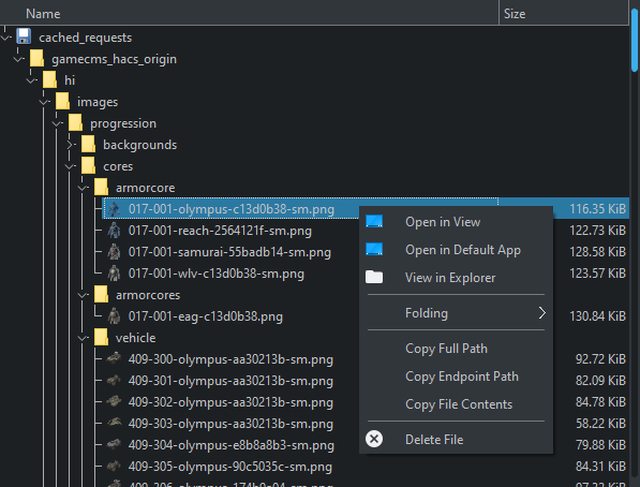Collapse the images folder node

tap(44, 102)
